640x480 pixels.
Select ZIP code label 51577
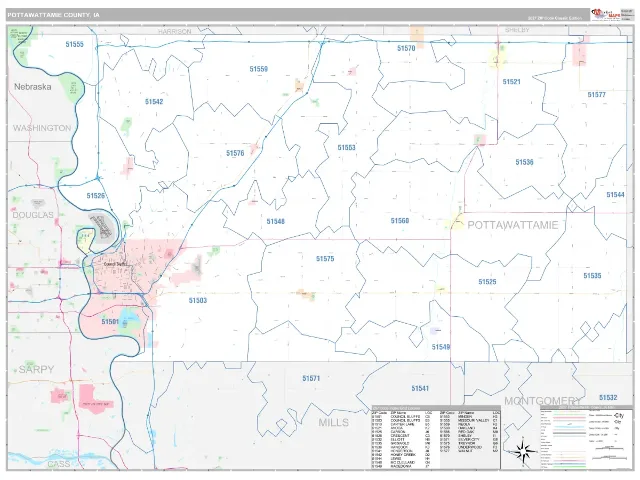(597, 95)
